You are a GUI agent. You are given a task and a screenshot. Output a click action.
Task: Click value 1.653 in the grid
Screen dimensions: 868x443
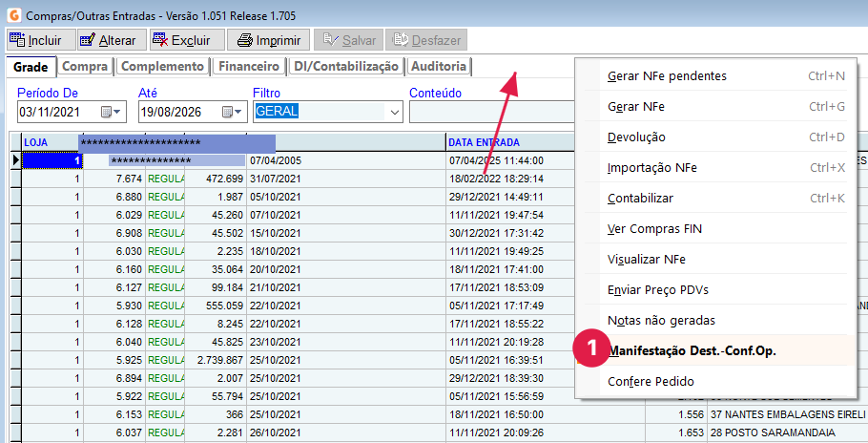tap(676, 432)
